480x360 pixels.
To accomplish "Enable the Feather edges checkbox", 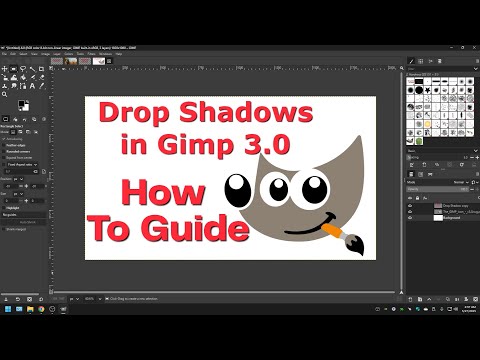I will click(x=4, y=145).
